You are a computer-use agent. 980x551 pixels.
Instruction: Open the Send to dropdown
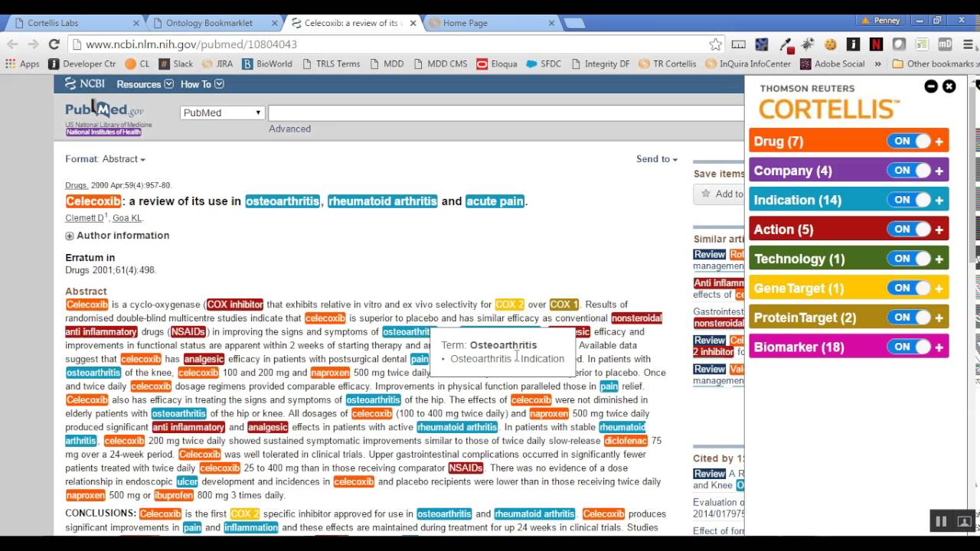point(657,159)
